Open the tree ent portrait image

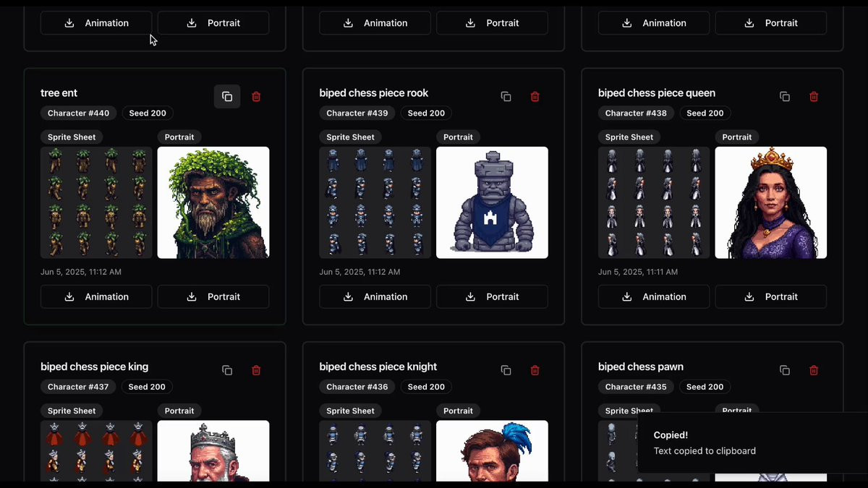[x=213, y=202]
